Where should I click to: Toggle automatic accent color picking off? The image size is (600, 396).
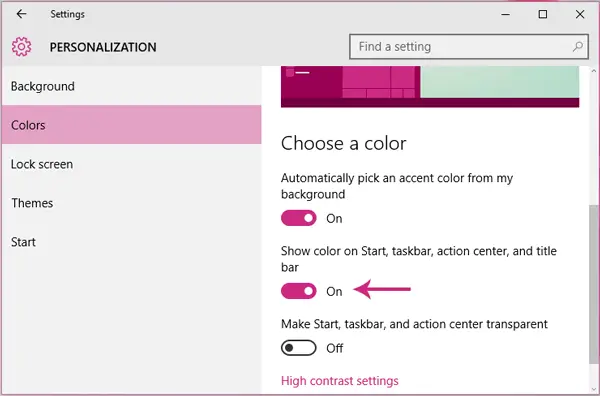[298, 218]
